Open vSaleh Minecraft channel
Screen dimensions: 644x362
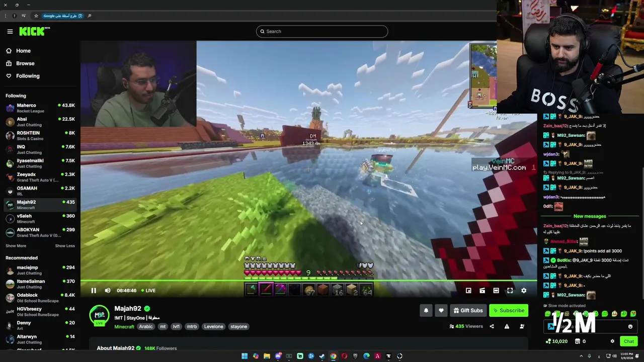pyautogui.click(x=40, y=219)
